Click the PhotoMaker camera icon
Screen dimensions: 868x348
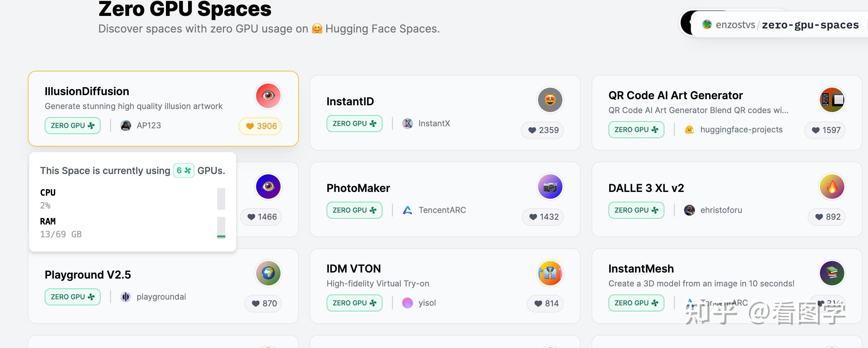click(550, 187)
